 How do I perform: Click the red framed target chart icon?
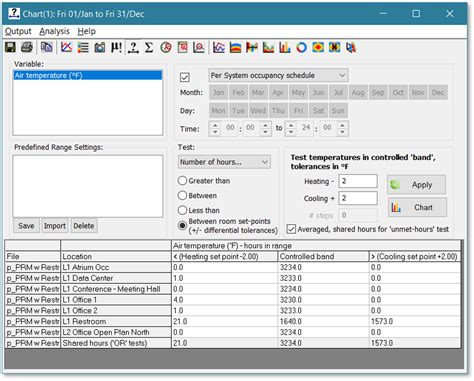(x=182, y=47)
